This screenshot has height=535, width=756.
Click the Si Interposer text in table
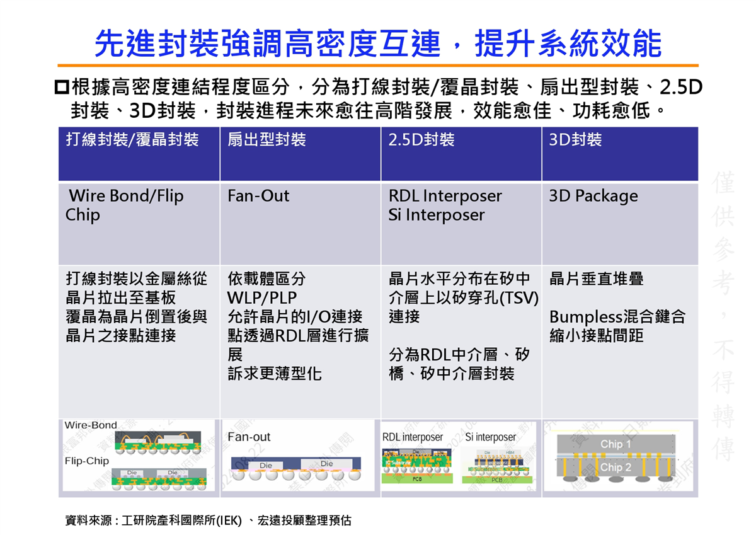tap(437, 215)
